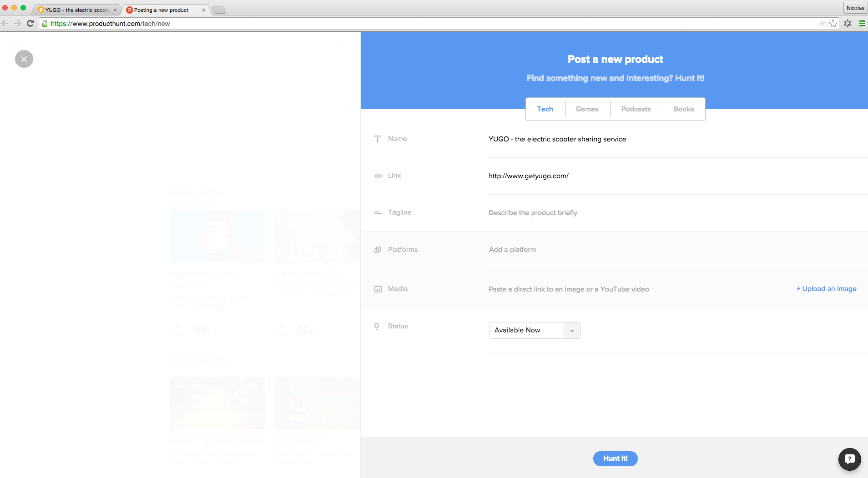Click the 'Find something new and interesting' subtitle
Image resolution: width=868 pixels, height=478 pixels.
(615, 78)
